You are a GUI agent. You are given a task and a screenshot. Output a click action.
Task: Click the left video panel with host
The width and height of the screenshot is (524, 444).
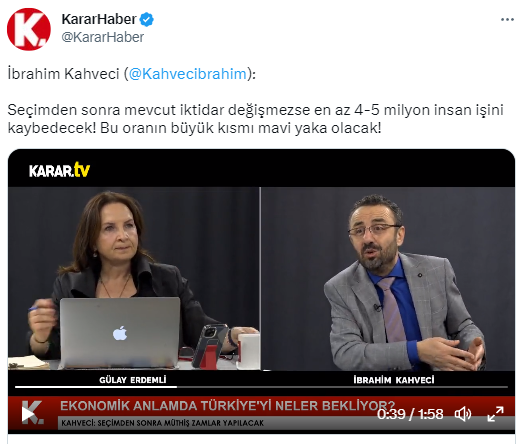[x=134, y=278]
